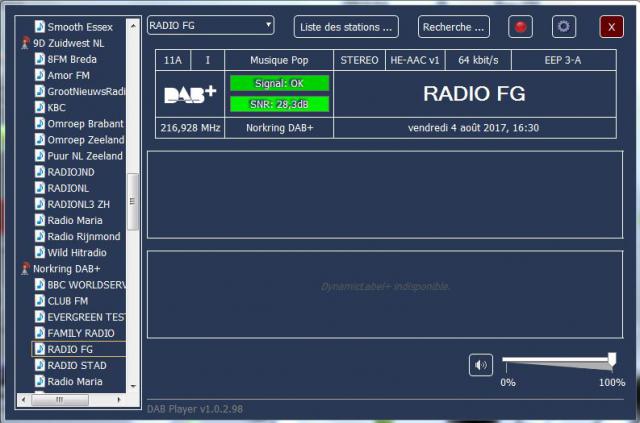Click DAB Player v1.0.2.98 version text
The width and height of the screenshot is (640, 423).
(x=195, y=409)
